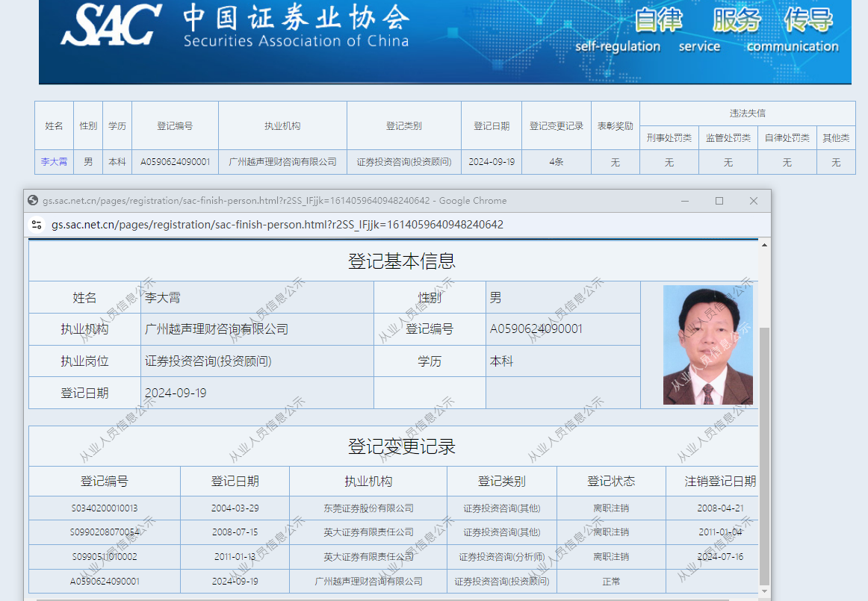Viewport: 868px width, 601px height.
Task: Click the 正常 status in the last record row
Action: [x=611, y=581]
